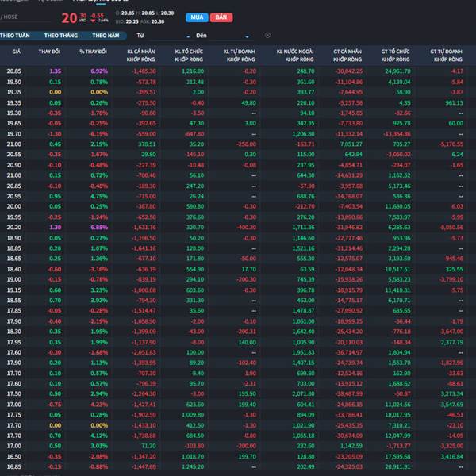Click the -1,465.30 individual volume cell
Screen dimensions: 476x476
click(x=144, y=71)
